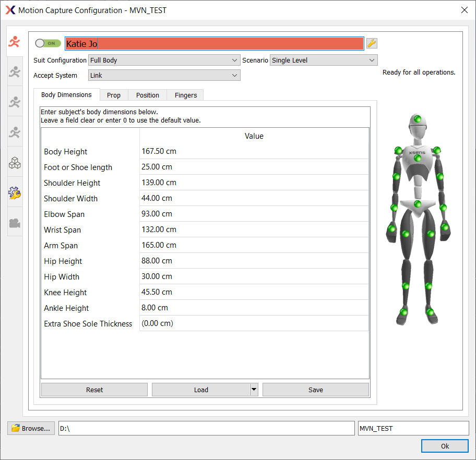
Task: Expand the Suit Configuration dropdown
Action: [164, 60]
